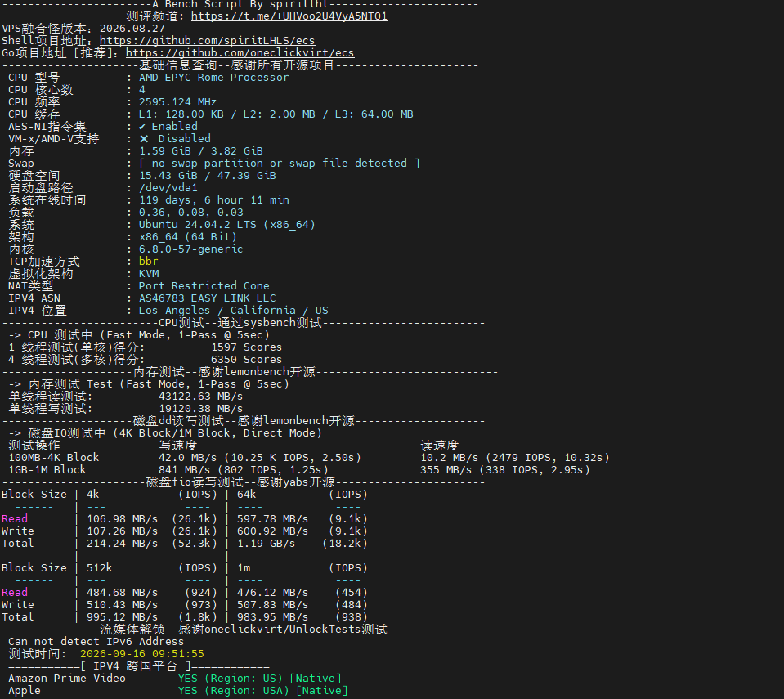Click the AES-NI Enabled checkmark
Screen dimensions: 784x699
(x=142, y=127)
